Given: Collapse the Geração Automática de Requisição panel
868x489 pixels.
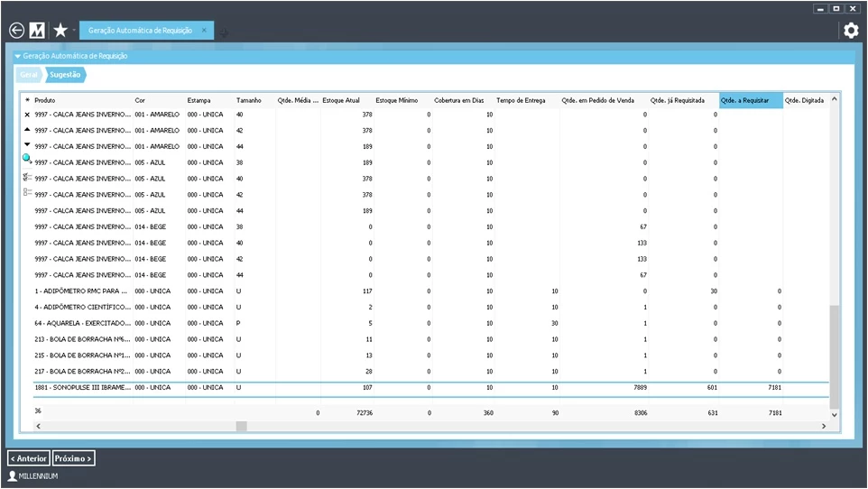Looking at the screenshot, I should pyautogui.click(x=17, y=56).
